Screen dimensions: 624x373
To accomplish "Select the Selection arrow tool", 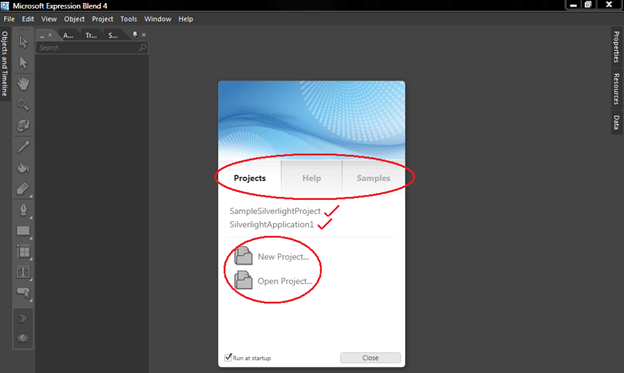I will [23, 42].
